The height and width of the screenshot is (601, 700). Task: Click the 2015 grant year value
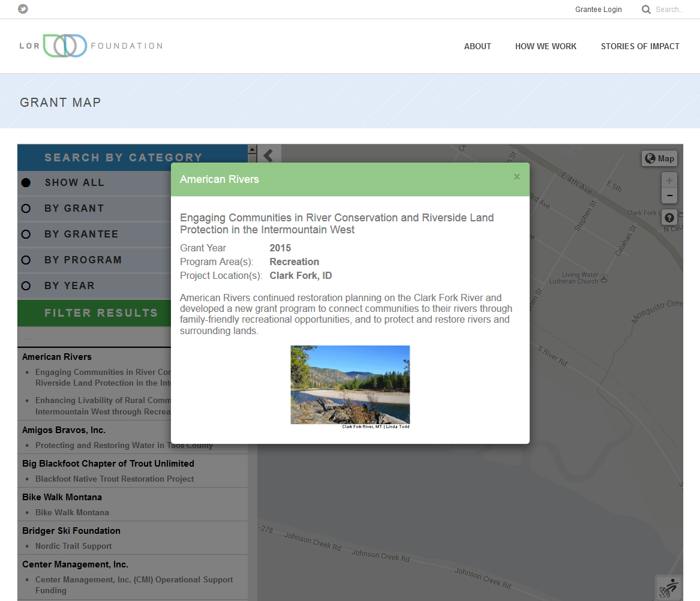point(280,248)
